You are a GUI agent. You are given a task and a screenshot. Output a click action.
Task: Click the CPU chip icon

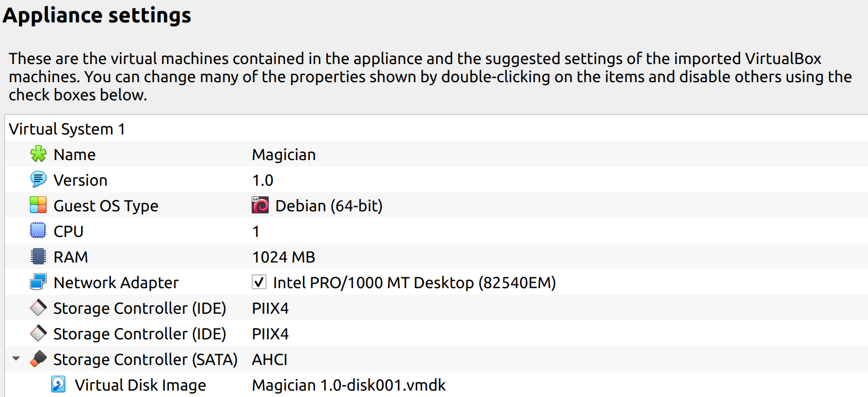tap(38, 231)
